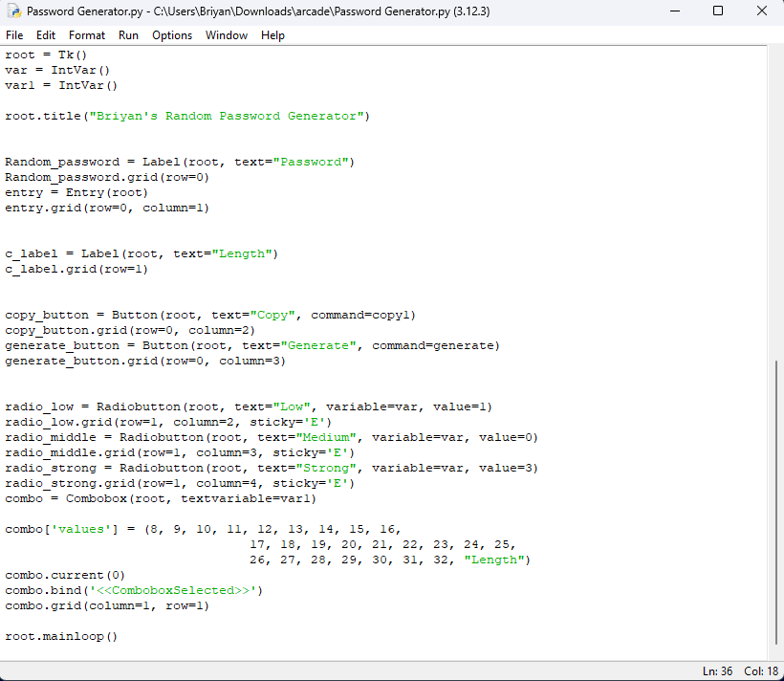Open the Window menu
Viewport: 784px width, 681px height.
tap(227, 35)
